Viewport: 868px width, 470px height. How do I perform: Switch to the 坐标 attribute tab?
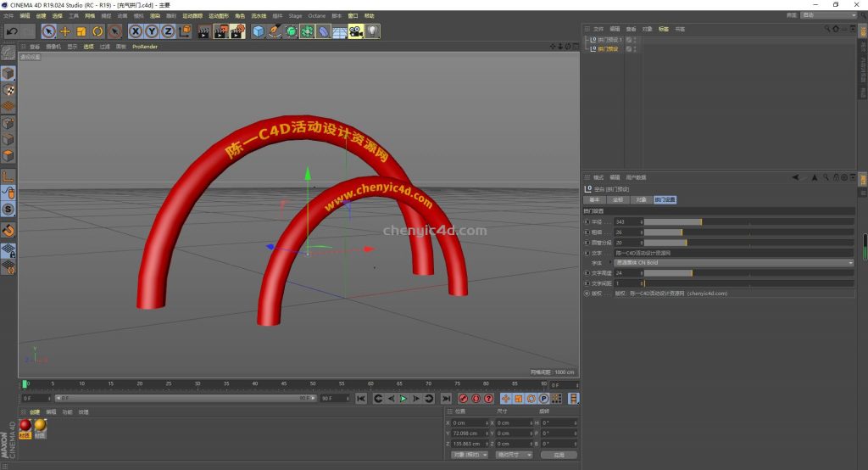point(618,199)
